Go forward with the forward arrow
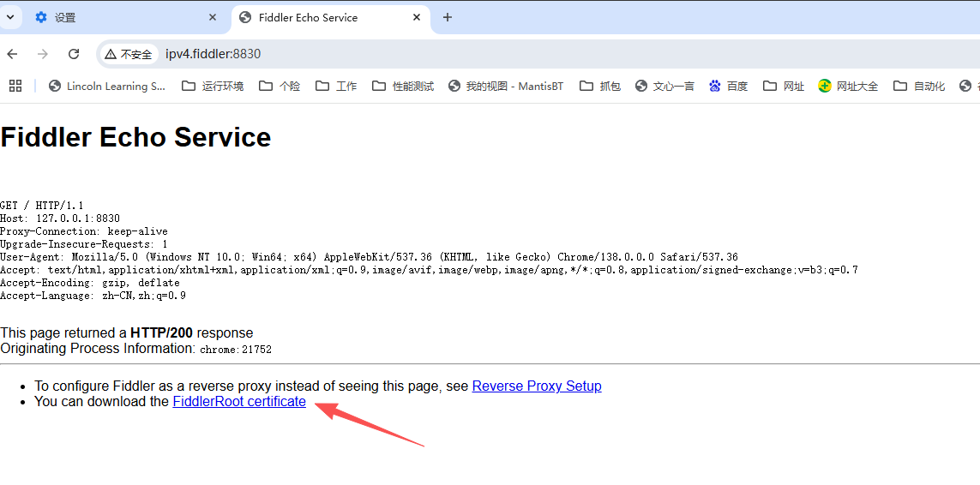980x485 pixels. click(x=43, y=54)
